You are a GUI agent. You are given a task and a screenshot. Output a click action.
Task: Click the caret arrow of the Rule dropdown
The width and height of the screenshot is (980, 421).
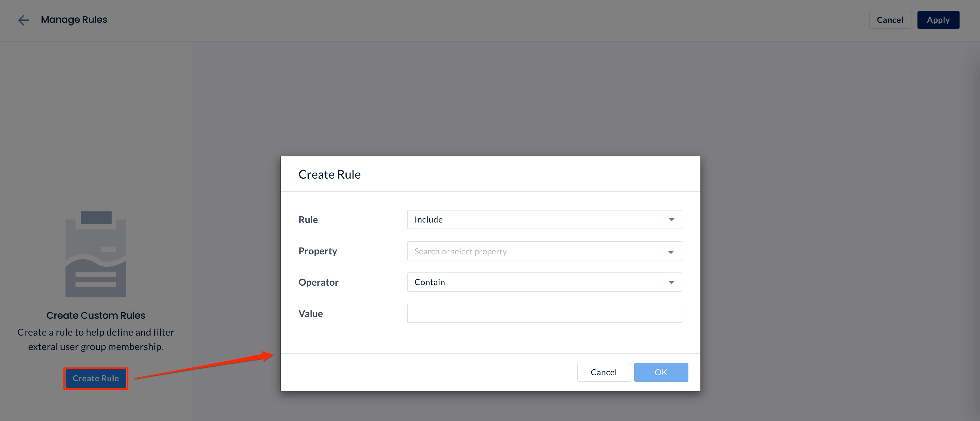click(x=671, y=220)
